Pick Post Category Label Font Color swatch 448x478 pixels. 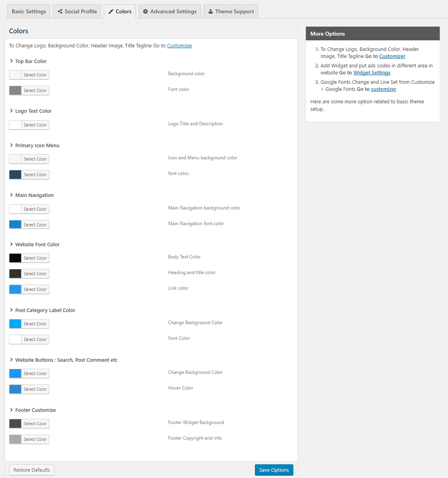[15, 340]
